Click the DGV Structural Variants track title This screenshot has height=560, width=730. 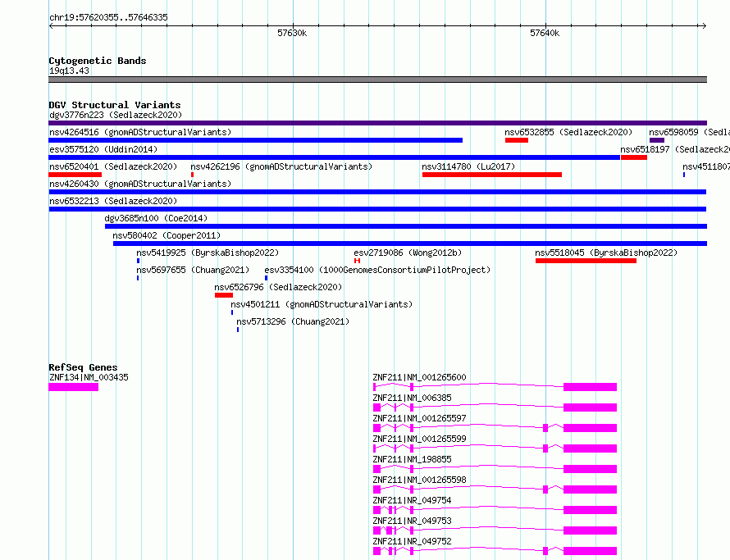(115, 105)
